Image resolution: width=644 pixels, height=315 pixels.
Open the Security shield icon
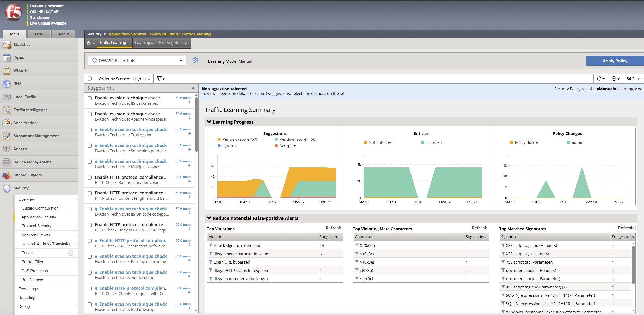pos(7,188)
